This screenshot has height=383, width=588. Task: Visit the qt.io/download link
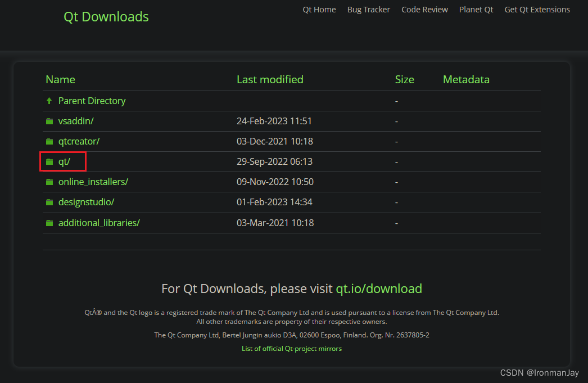(379, 289)
